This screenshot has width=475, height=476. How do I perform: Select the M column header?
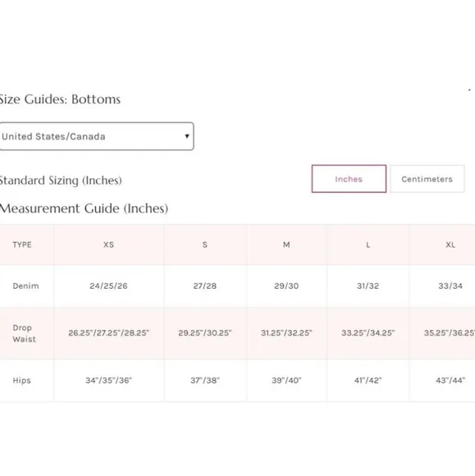(x=286, y=245)
